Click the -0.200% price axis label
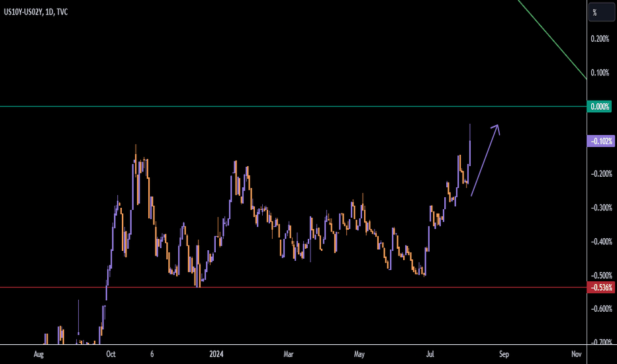 [601, 173]
